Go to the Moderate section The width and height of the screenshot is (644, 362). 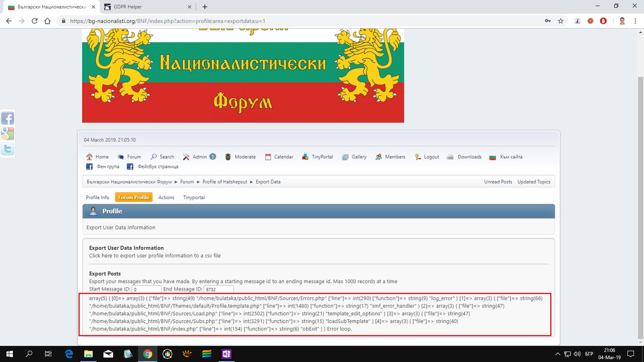click(x=240, y=157)
